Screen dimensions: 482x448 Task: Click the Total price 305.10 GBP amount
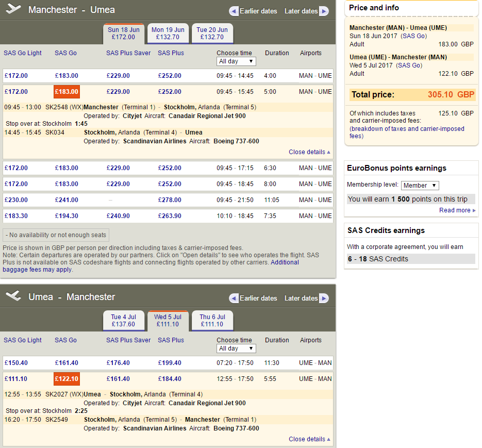click(x=451, y=94)
